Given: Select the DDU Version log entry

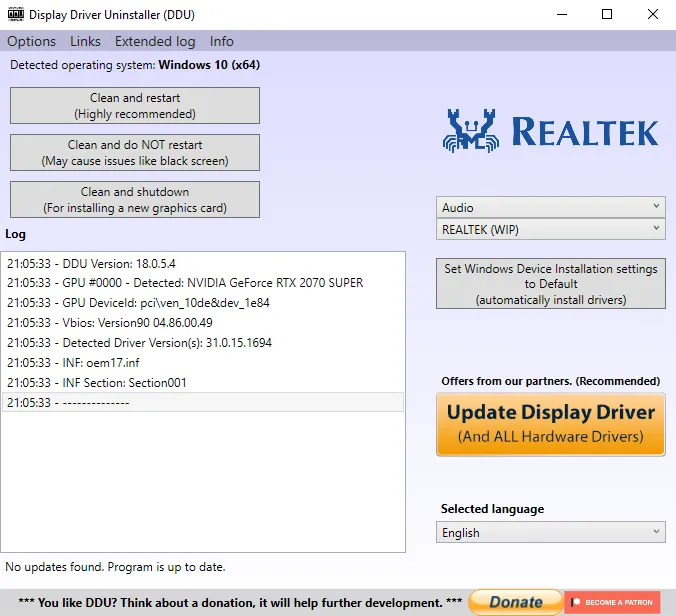Looking at the screenshot, I should (x=91, y=263).
